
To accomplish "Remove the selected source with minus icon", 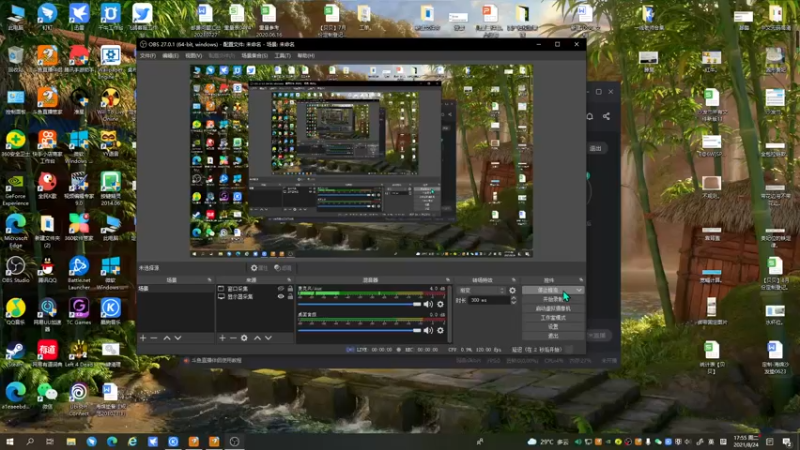I will tap(233, 338).
